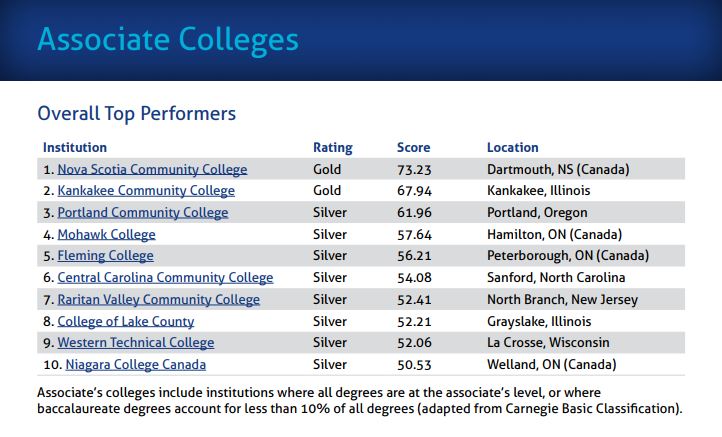Follow the College of Lake County link
This screenshot has width=722, height=437.
click(126, 322)
